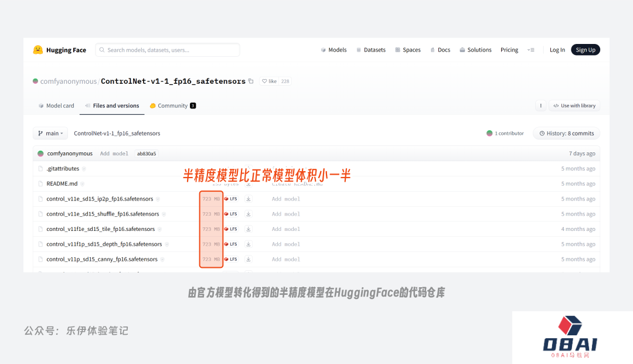This screenshot has width=633, height=364.
Task: Click the file icon beside .gitattributes
Action: [40, 169]
